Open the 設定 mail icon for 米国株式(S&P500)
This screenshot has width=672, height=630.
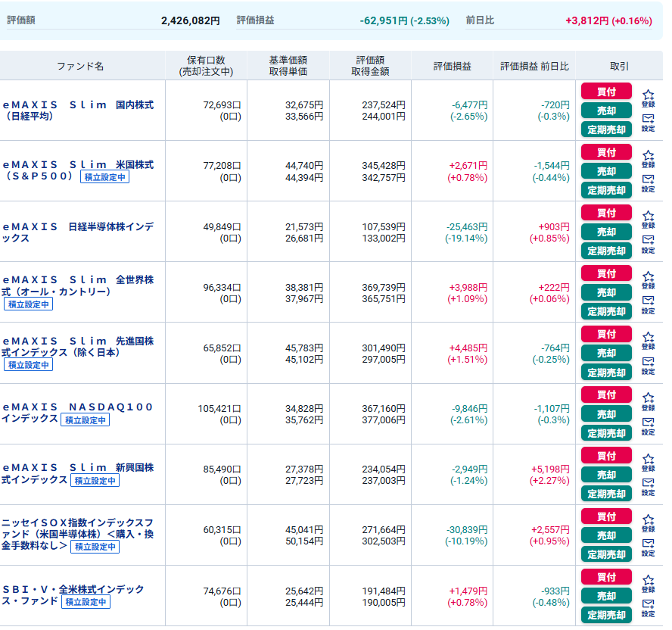649,183
